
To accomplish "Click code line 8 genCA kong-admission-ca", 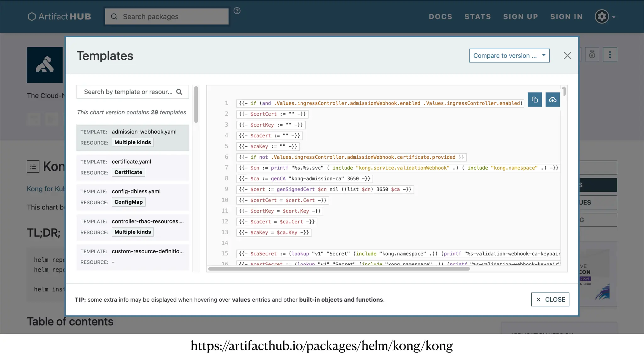I will click(304, 178).
